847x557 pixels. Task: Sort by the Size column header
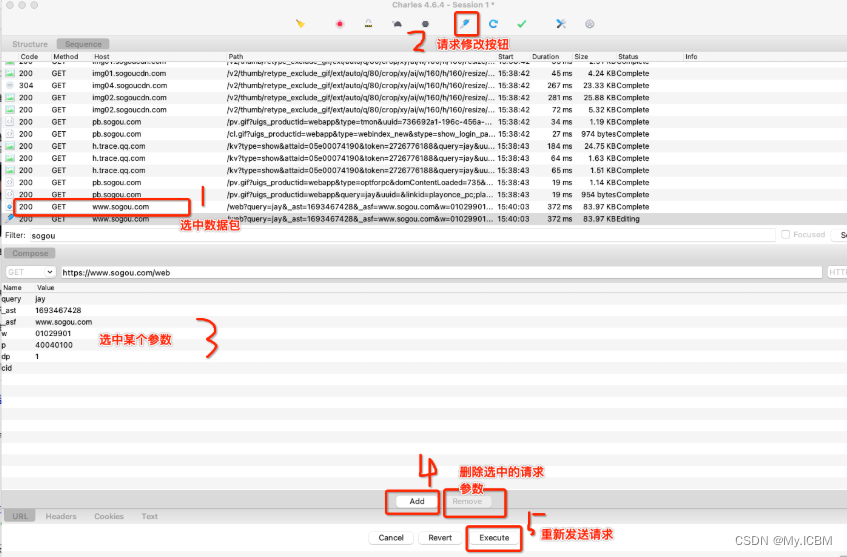(x=581, y=57)
